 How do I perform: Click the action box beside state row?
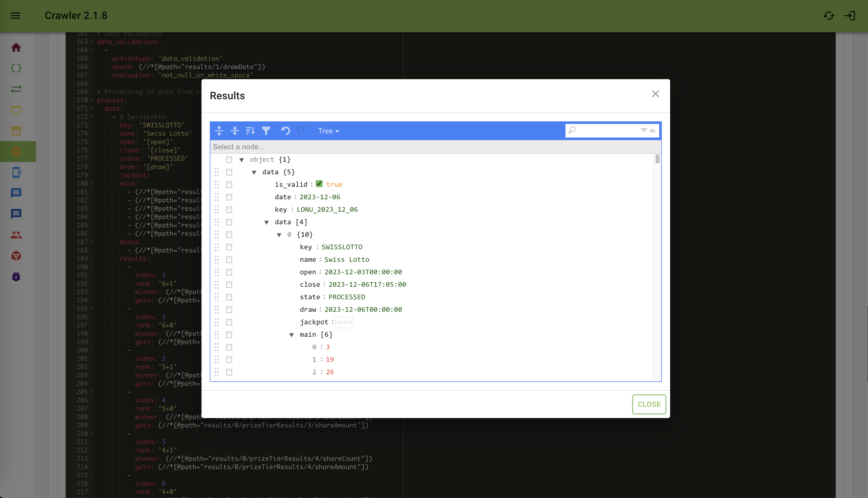(x=229, y=297)
